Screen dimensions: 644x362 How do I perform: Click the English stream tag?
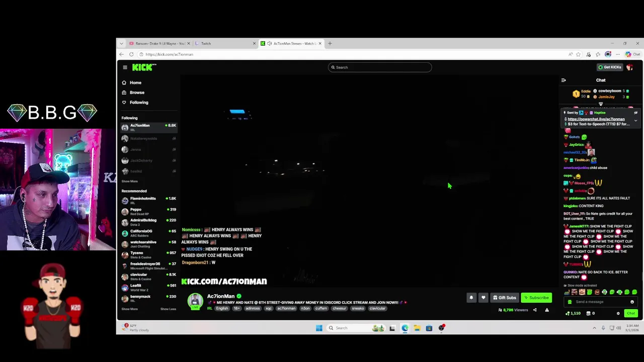[222, 308]
